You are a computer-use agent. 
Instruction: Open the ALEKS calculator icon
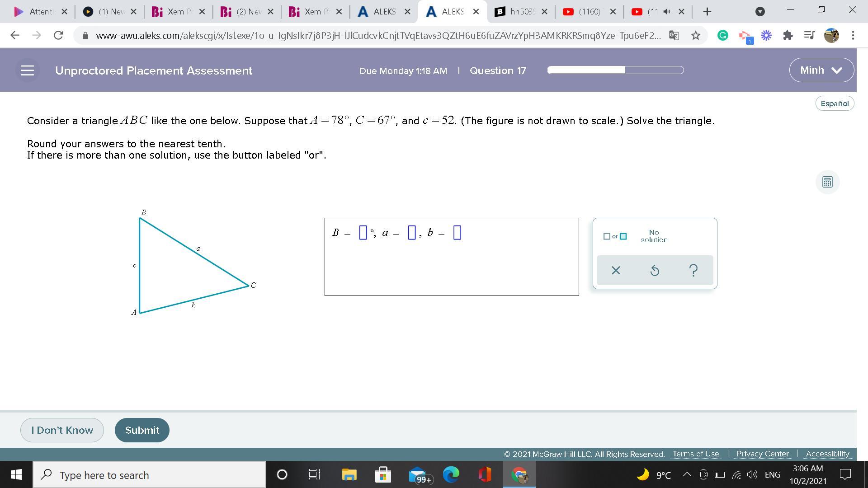tap(827, 182)
